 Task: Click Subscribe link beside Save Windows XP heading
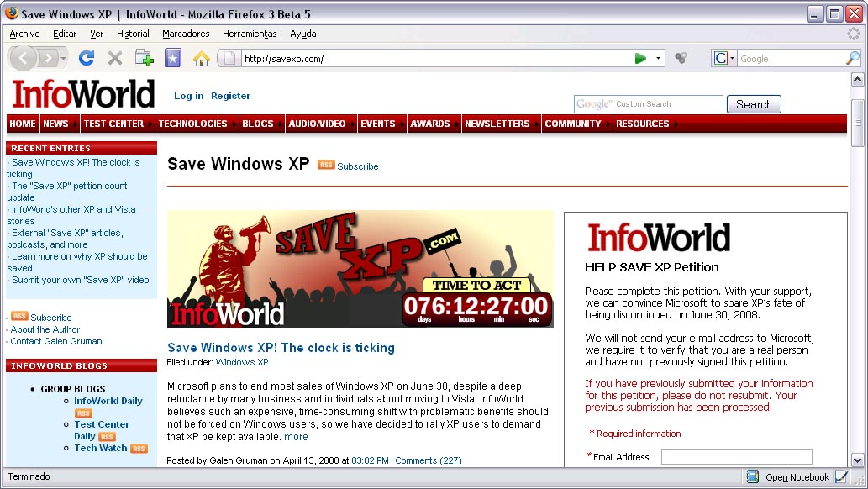click(x=358, y=166)
